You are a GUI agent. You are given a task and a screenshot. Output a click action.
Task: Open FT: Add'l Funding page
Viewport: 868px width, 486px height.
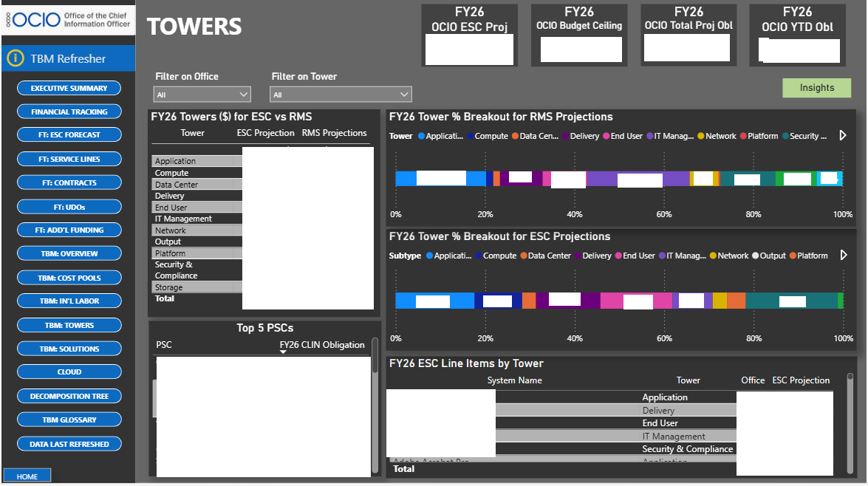coord(69,230)
